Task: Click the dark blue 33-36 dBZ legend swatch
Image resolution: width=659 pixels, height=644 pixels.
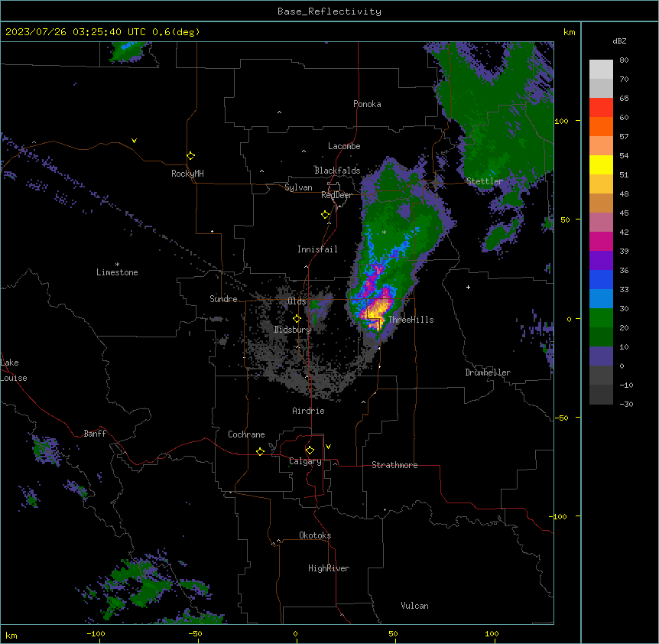Action: click(601, 279)
